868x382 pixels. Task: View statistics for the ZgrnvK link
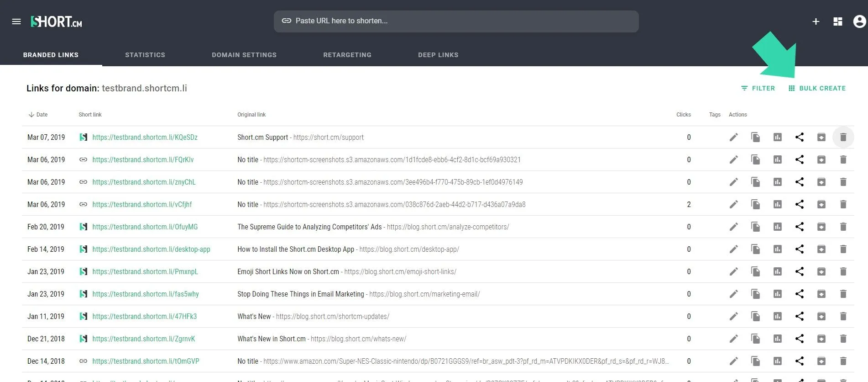778,339
